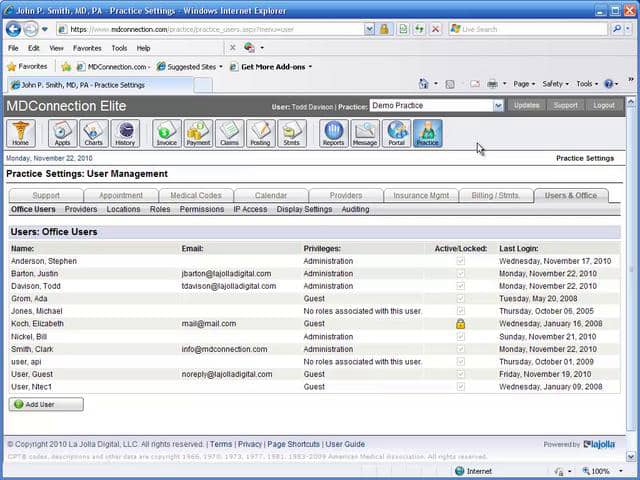Viewport: 640px width, 480px height.
Task: Open the Charts toolbar icon
Action: [x=93, y=133]
